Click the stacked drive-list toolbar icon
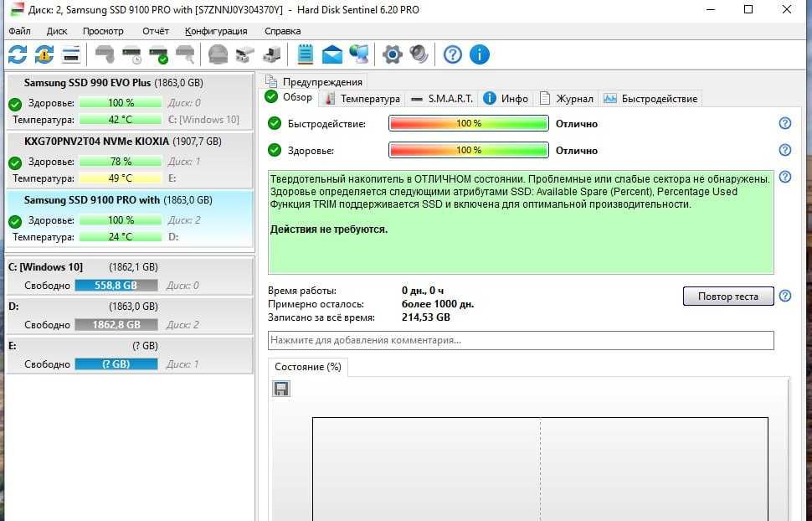Image resolution: width=812 pixels, height=521 pixels. pos(71,54)
